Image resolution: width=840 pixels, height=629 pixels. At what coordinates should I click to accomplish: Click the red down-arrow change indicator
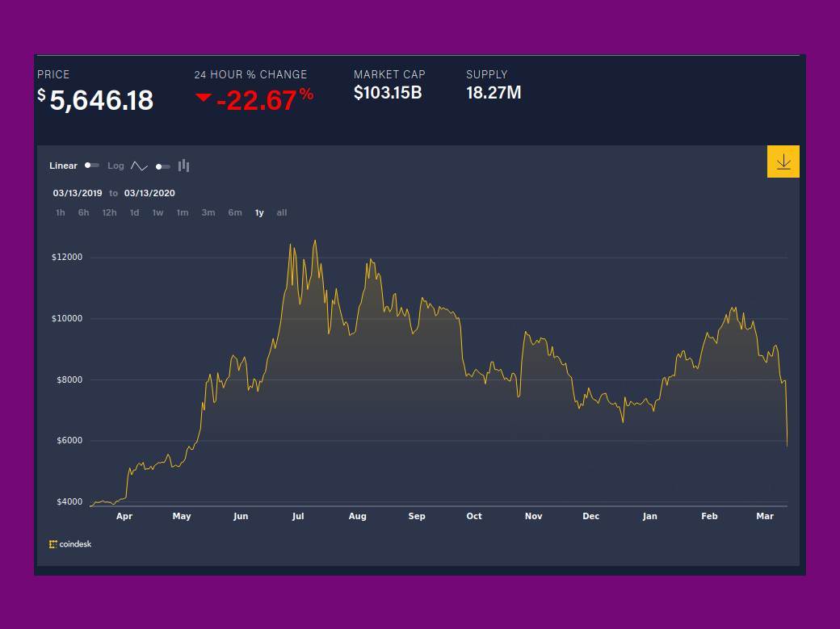204,99
